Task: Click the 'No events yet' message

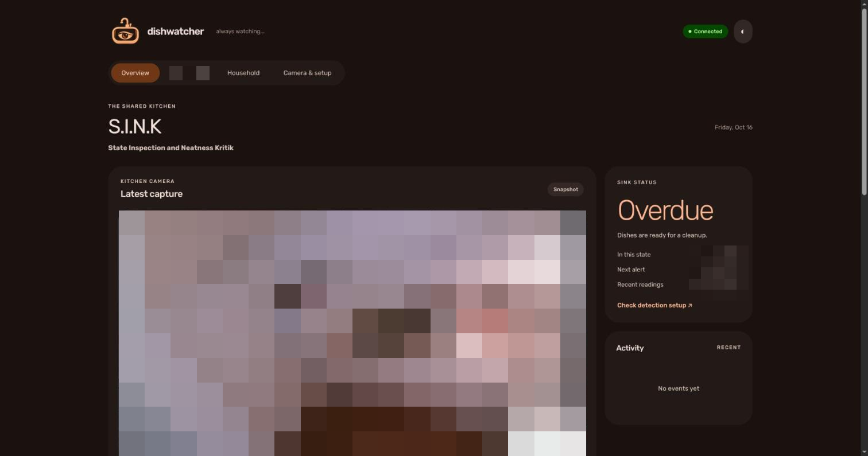Action: tap(679, 388)
